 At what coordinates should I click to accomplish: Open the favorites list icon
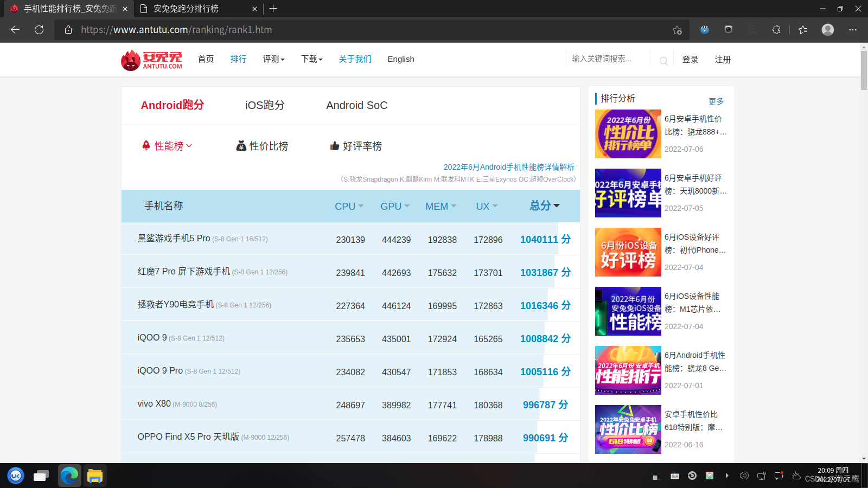[803, 30]
